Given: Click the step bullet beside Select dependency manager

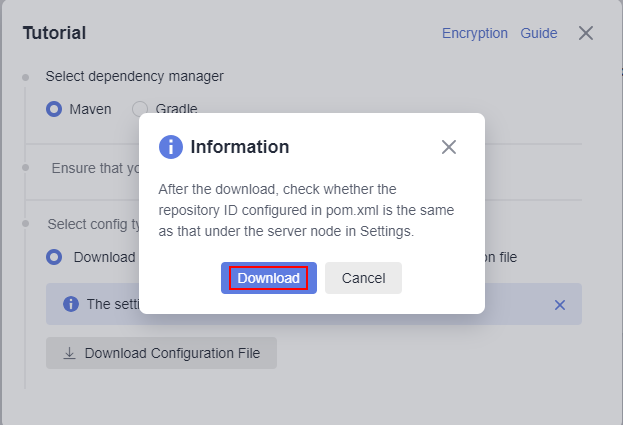Looking at the screenshot, I should (25, 77).
